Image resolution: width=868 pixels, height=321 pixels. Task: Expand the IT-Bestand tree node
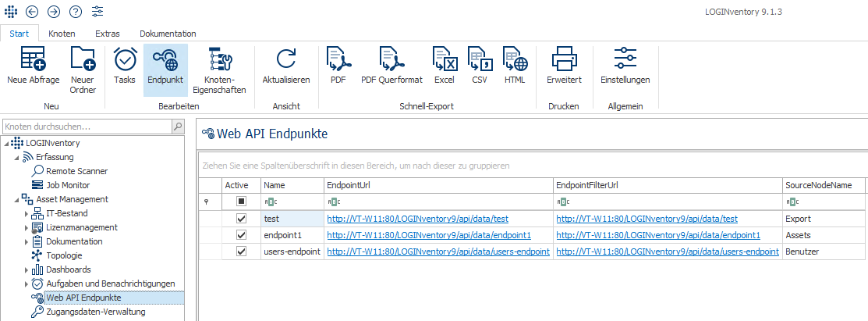coord(26,213)
